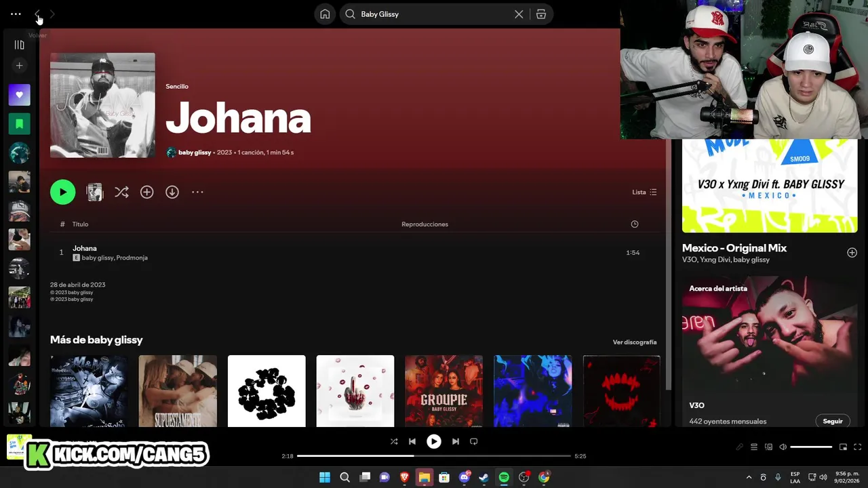This screenshot has width=868, height=488.
Task: Open baby glissy artist link under title
Action: point(195,152)
